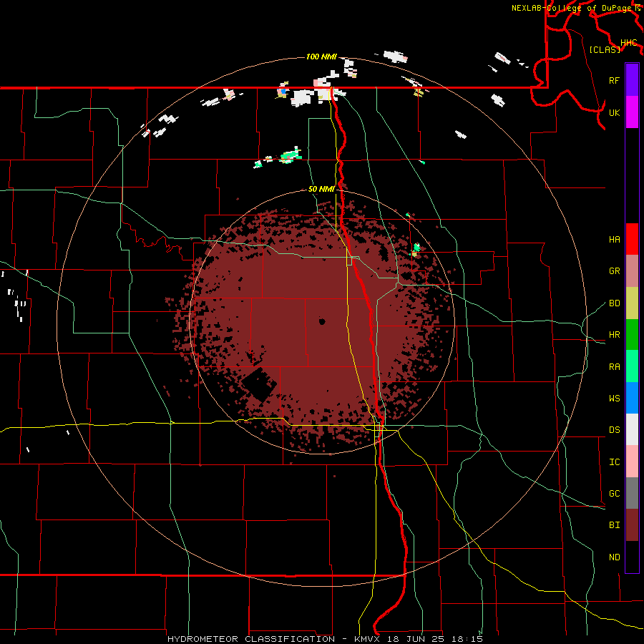
Task: Click the HR dark green legend swatch
Action: pyautogui.click(x=632, y=335)
